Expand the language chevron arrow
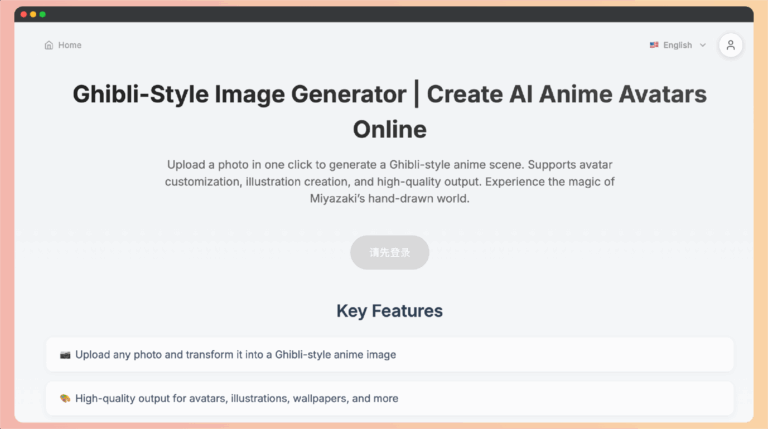 pos(702,45)
